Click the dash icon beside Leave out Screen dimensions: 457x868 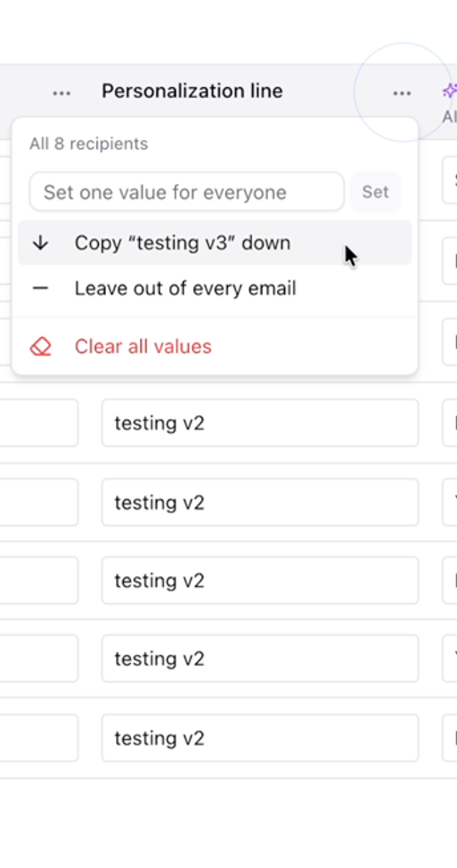click(x=41, y=288)
